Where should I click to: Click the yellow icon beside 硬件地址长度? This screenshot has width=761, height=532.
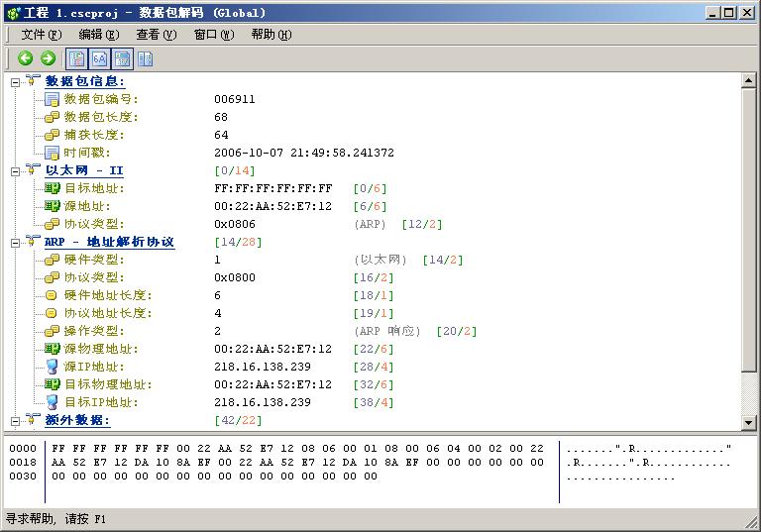[x=51, y=295]
